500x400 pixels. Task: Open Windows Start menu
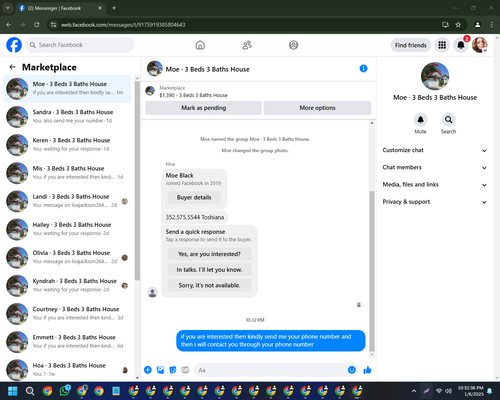13,391
